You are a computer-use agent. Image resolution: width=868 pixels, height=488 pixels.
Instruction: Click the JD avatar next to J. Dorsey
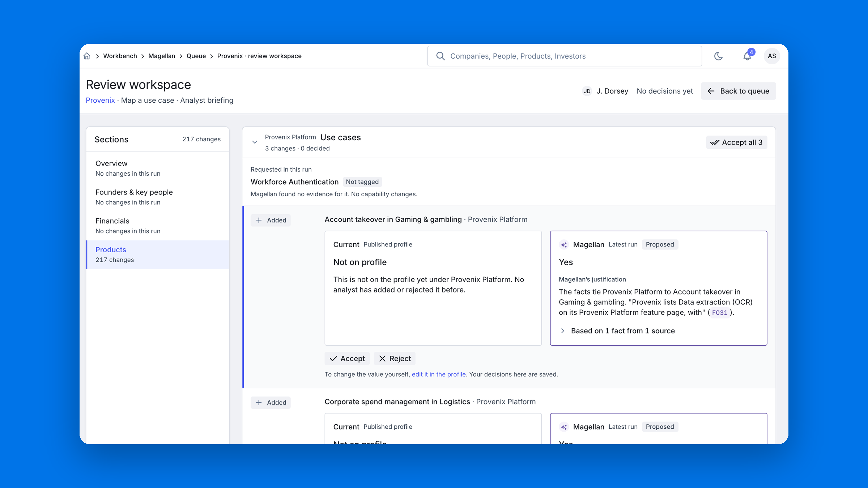[x=587, y=91]
